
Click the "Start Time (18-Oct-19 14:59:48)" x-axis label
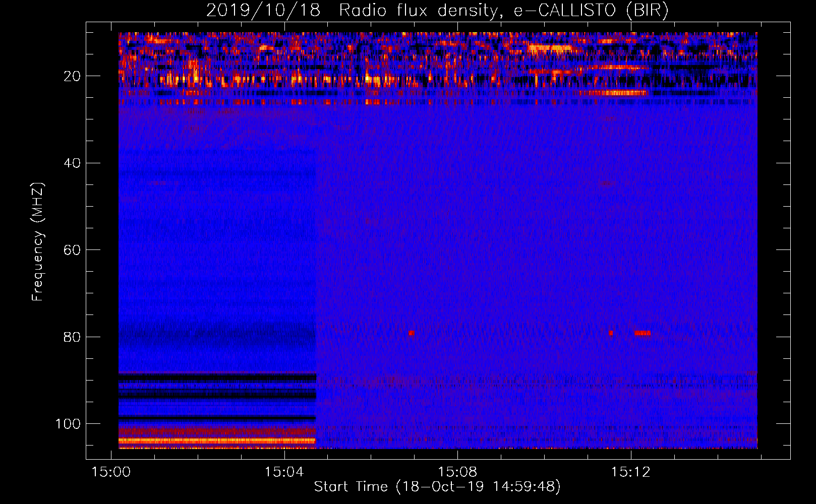click(x=437, y=487)
